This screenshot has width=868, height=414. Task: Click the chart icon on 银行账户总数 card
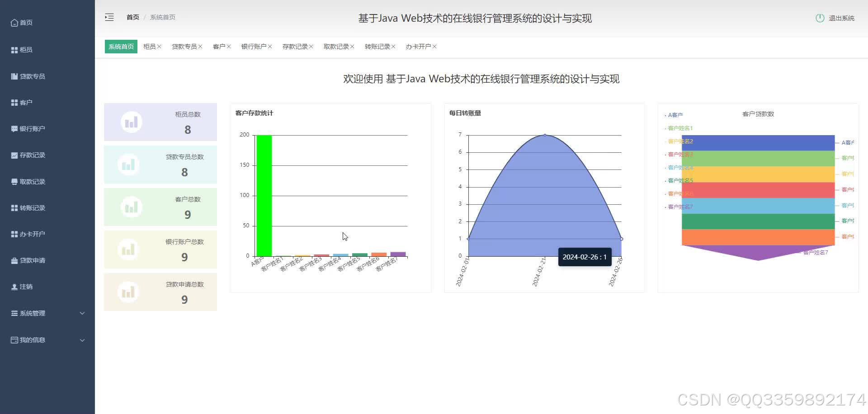tap(128, 249)
